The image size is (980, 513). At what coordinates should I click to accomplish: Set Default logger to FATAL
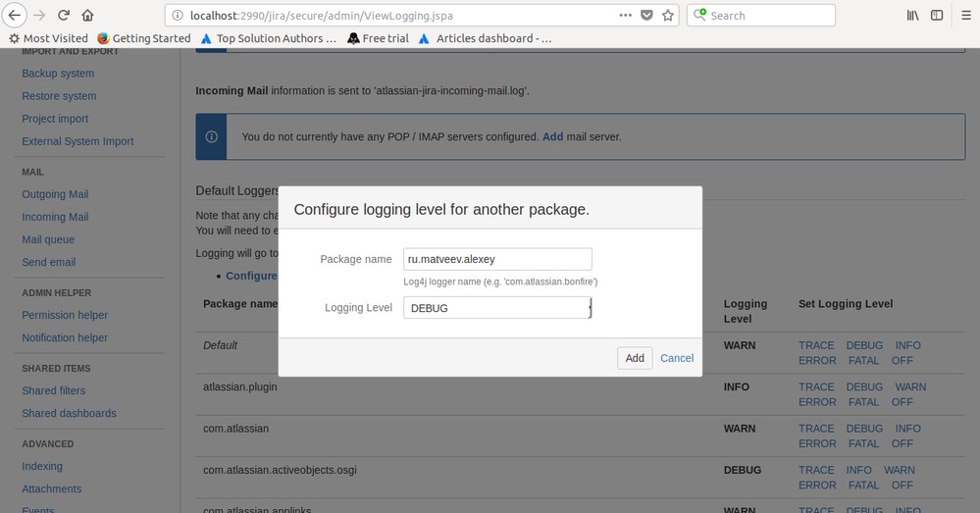click(x=863, y=361)
